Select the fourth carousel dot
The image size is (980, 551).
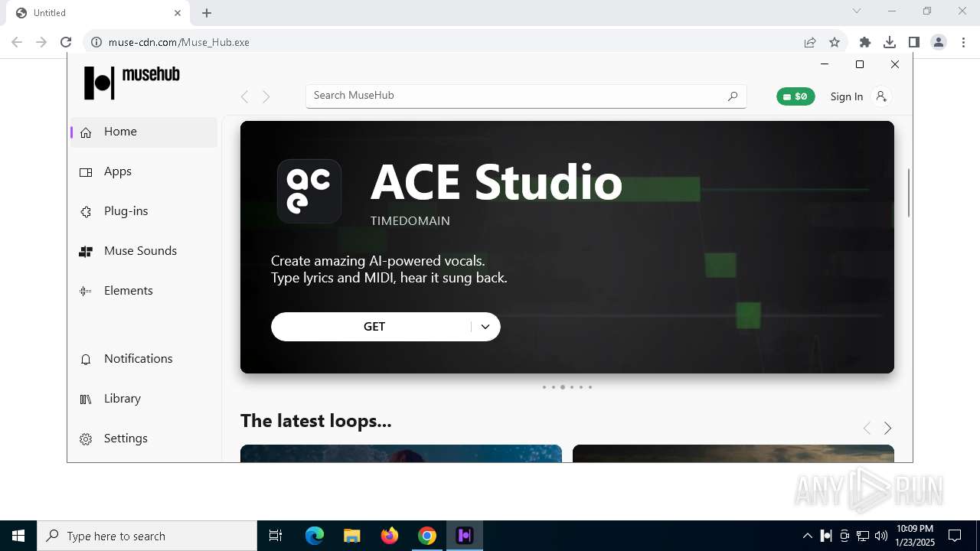point(572,387)
